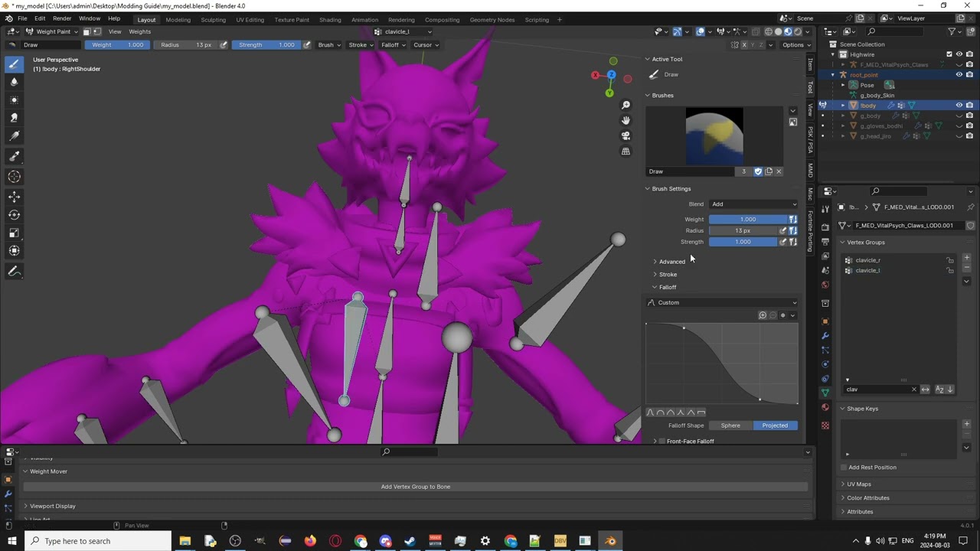Open the Material properties tab
The height and width of the screenshot is (551, 980).
click(x=825, y=407)
